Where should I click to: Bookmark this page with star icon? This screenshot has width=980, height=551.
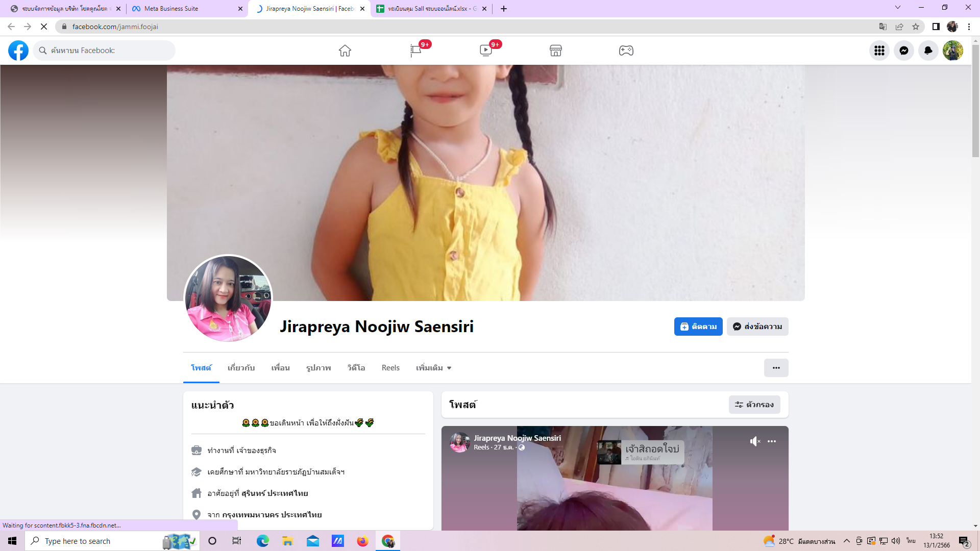point(916,27)
